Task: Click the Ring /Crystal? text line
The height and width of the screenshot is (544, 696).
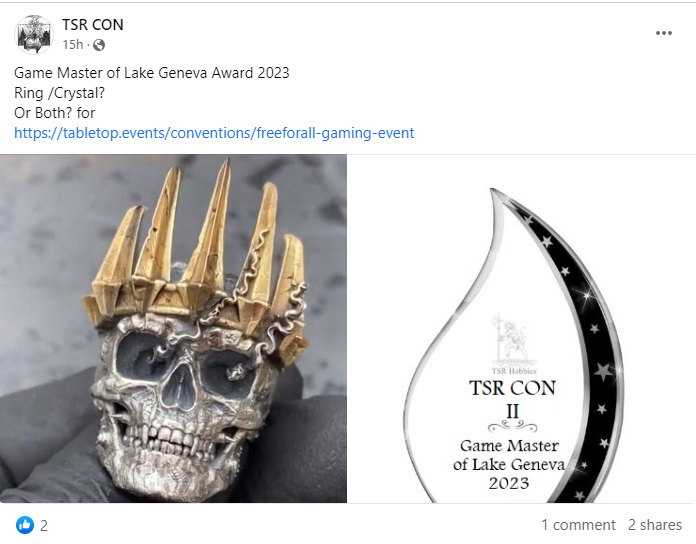Action: tap(59, 93)
